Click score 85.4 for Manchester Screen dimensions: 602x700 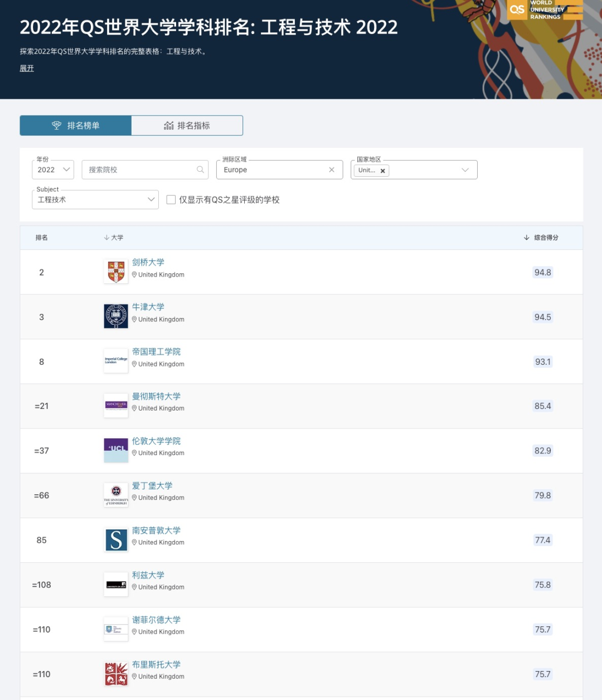pyautogui.click(x=542, y=406)
